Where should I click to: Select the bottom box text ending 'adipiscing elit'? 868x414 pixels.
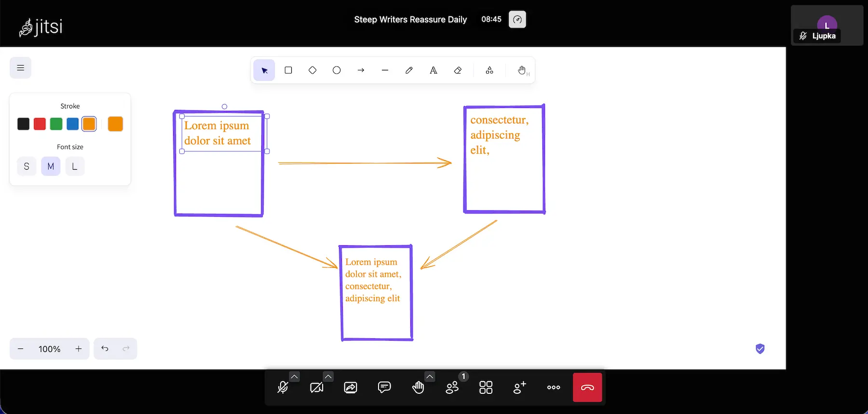pyautogui.click(x=373, y=280)
